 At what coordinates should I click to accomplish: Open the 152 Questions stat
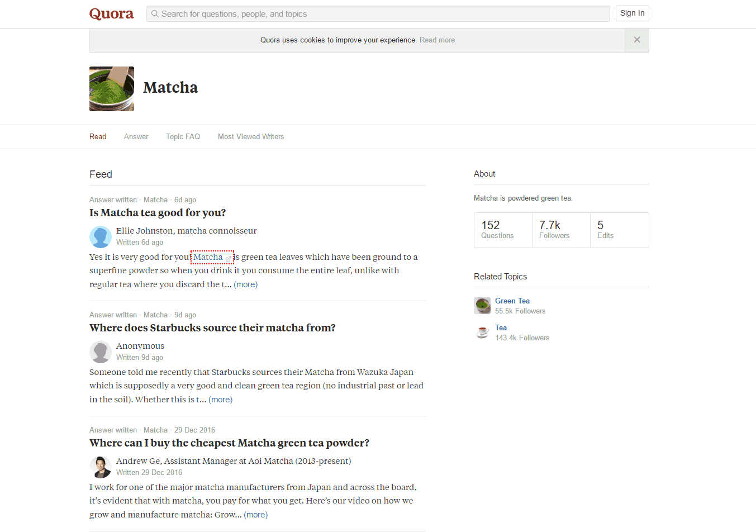point(503,230)
